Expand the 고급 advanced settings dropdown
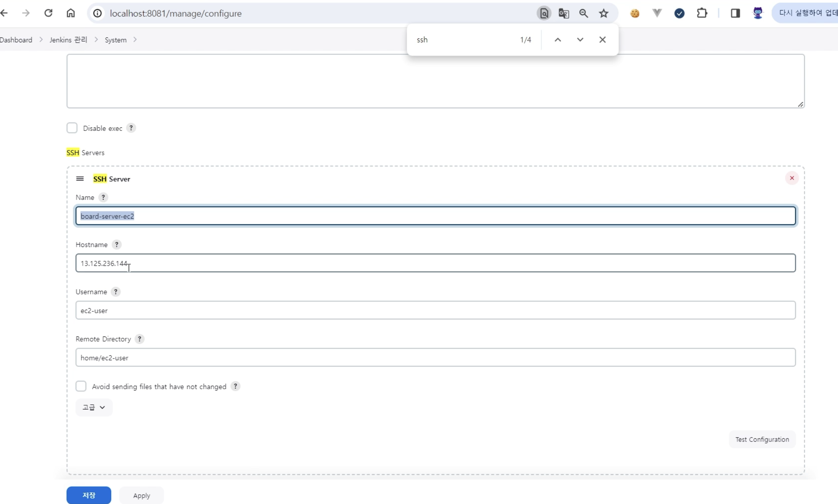 tap(94, 407)
